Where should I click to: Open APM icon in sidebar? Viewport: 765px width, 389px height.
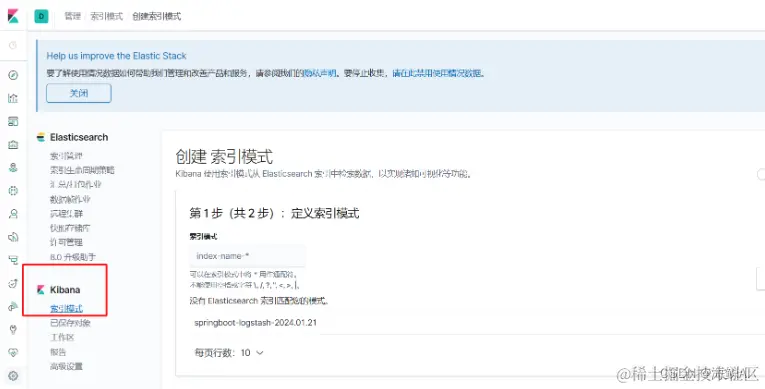pyautogui.click(x=13, y=260)
